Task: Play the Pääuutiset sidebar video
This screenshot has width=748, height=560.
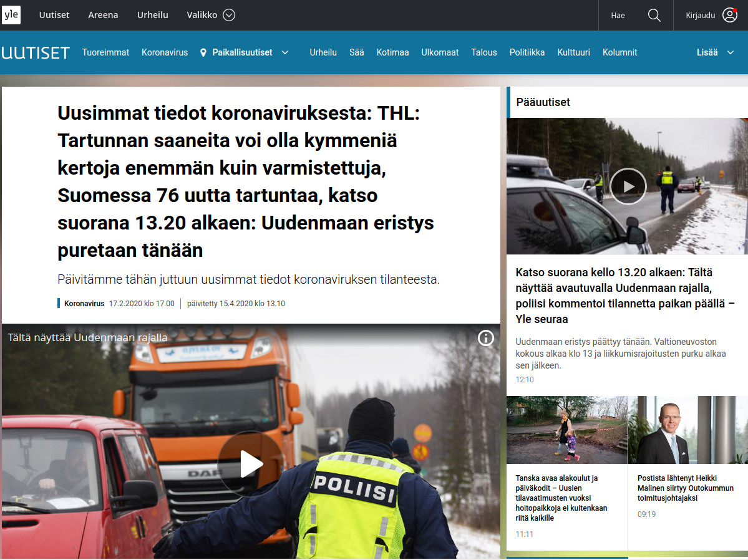Action: (x=628, y=186)
